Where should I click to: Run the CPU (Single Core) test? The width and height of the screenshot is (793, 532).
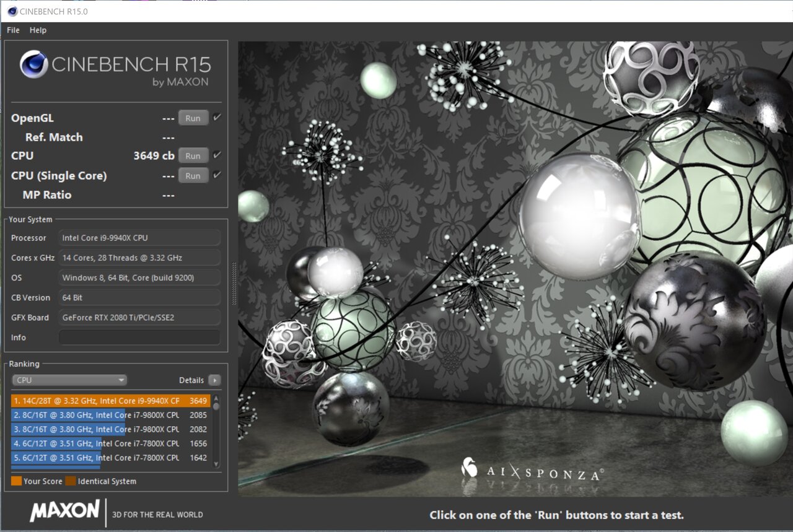point(193,176)
